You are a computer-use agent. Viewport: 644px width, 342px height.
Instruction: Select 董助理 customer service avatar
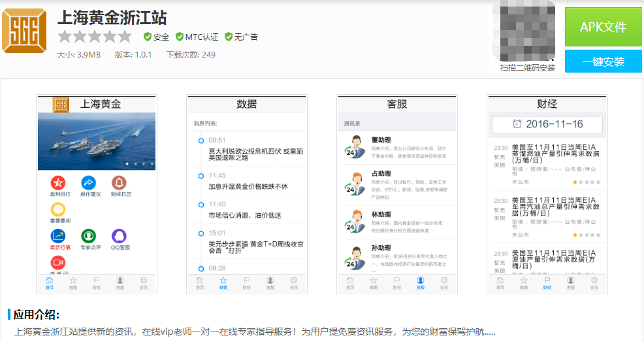[x=355, y=147]
